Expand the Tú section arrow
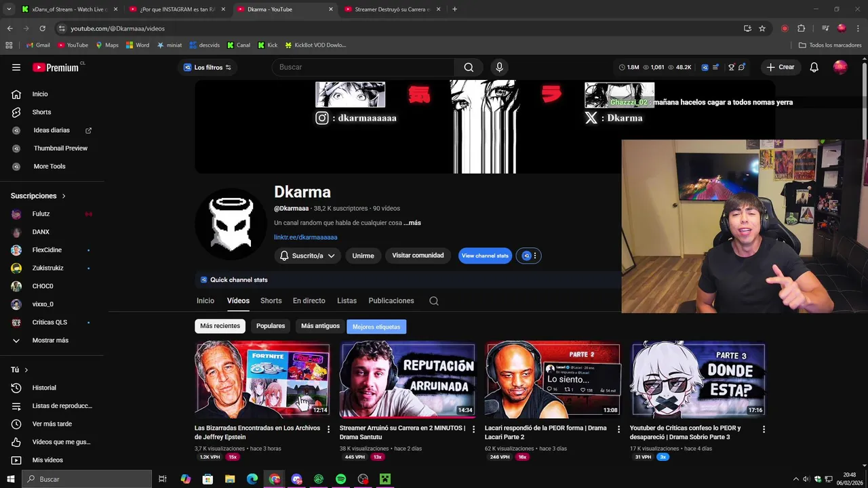 (x=26, y=370)
